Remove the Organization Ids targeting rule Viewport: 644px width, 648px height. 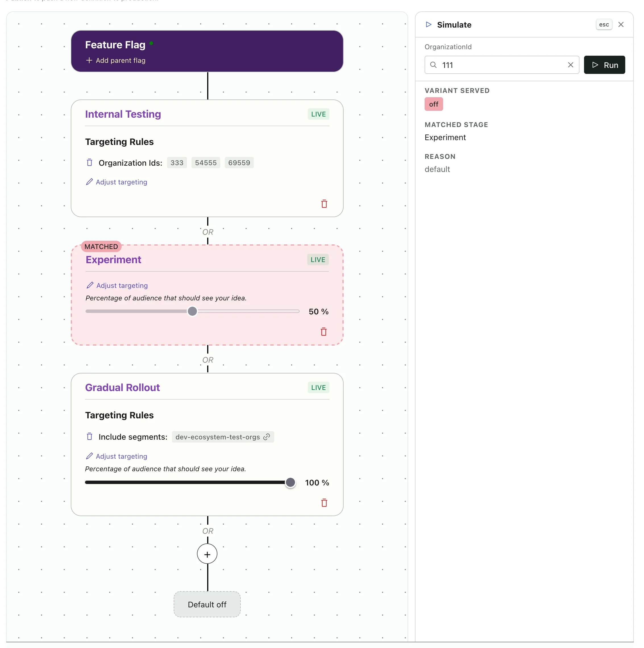click(x=90, y=163)
